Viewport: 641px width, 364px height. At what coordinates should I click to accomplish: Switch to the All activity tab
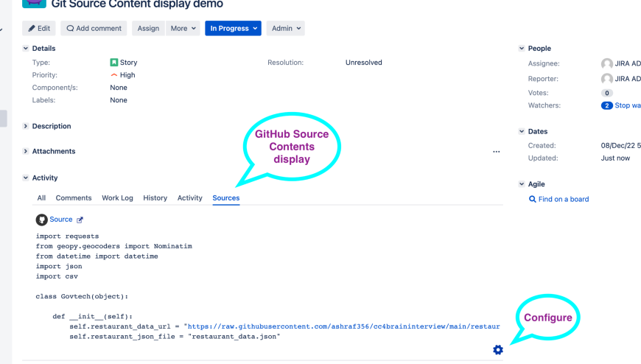tap(41, 198)
